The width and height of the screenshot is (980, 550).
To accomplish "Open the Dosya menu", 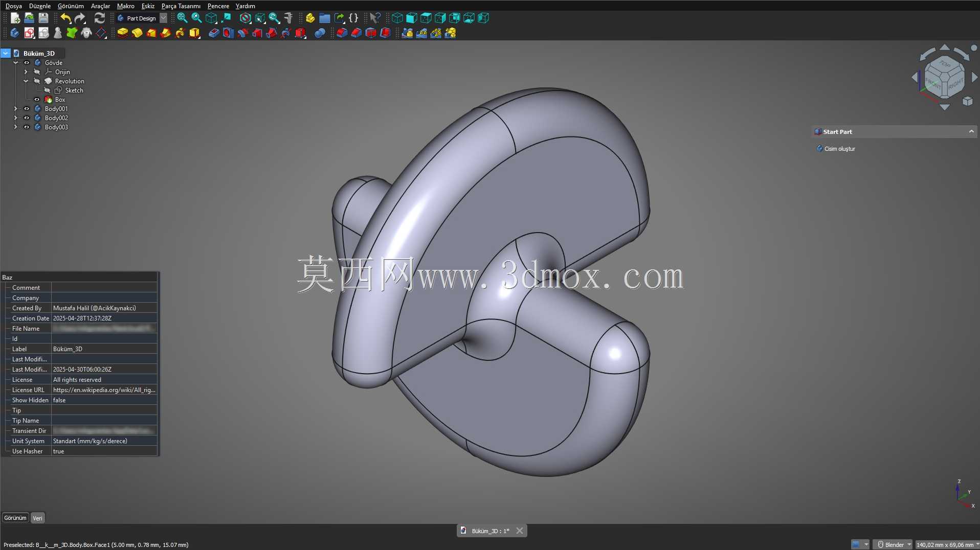I will (14, 6).
